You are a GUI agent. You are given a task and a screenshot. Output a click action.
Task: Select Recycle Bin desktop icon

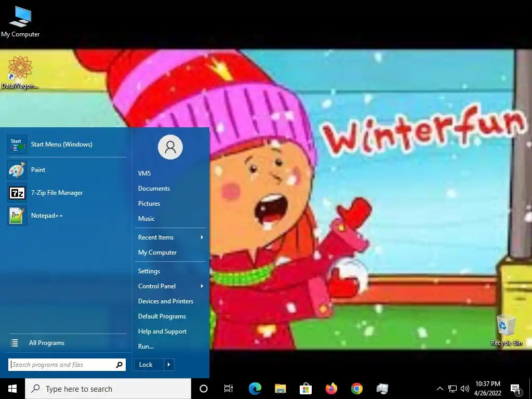pos(506,330)
